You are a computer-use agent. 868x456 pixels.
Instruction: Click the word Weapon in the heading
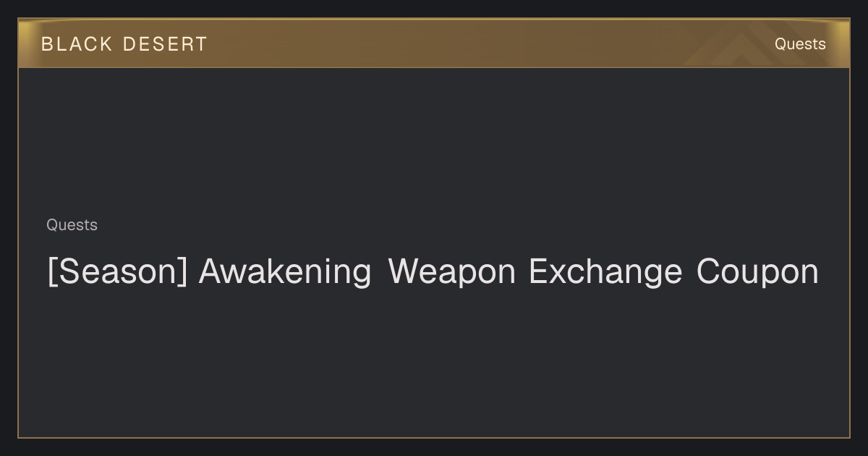[x=452, y=273]
